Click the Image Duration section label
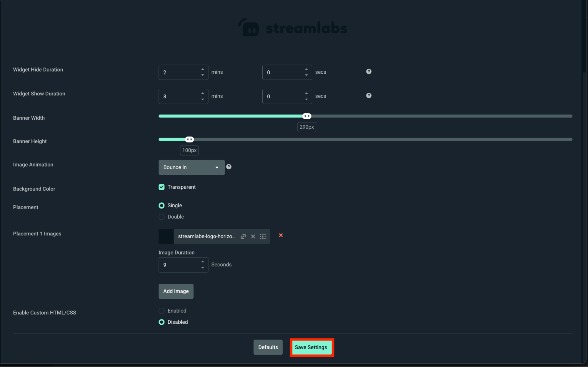Viewport: 588px width, 367px height. [x=176, y=252]
